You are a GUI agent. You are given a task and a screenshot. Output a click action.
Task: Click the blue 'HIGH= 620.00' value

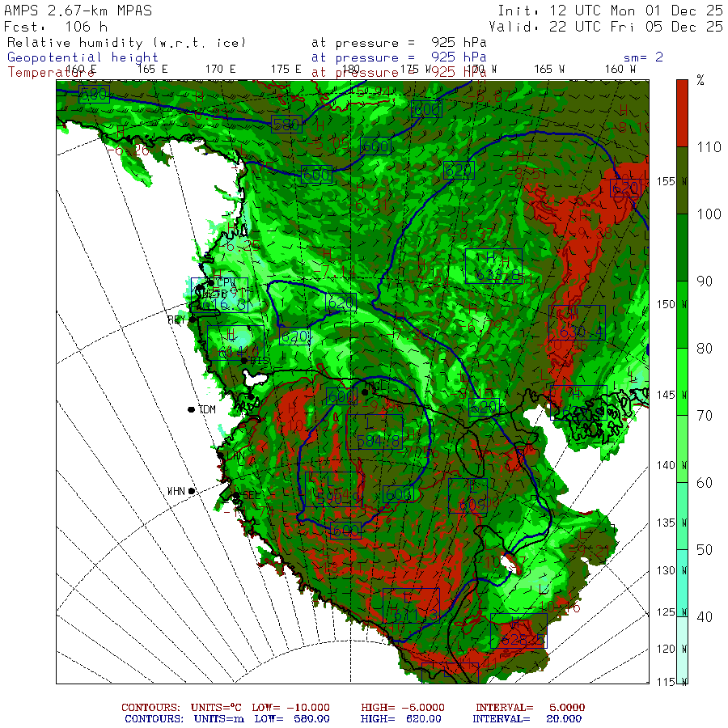pyautogui.click(x=401, y=719)
